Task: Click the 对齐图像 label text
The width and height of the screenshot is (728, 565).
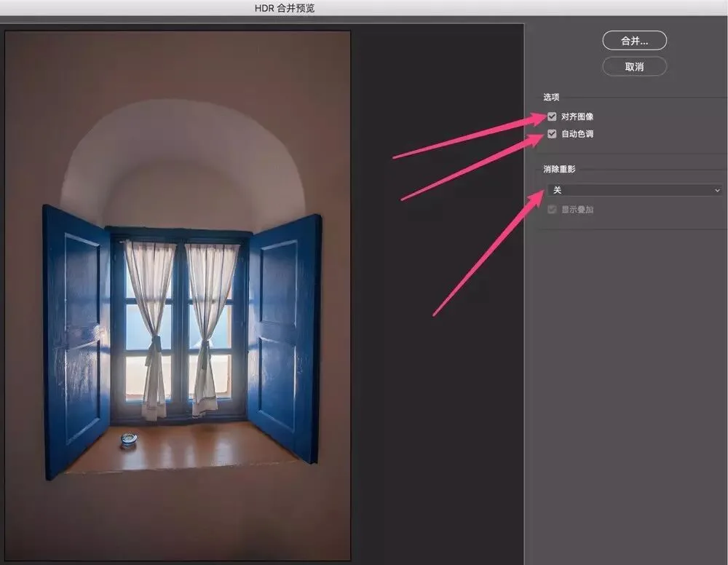Action: (x=577, y=116)
